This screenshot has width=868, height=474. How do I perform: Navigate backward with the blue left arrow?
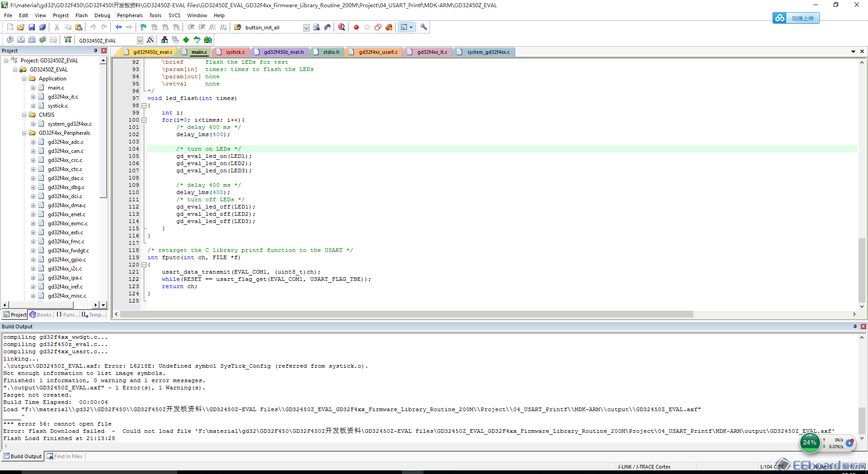118,27
